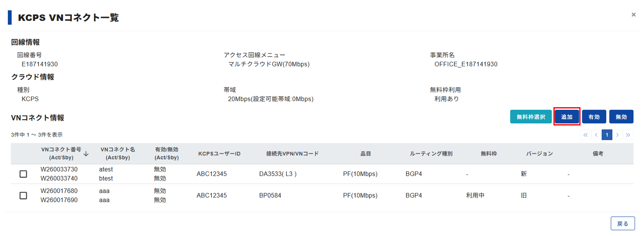Sort by VNコネクト番号 arrow icon
The width and height of the screenshot is (644, 236).
[86, 154]
